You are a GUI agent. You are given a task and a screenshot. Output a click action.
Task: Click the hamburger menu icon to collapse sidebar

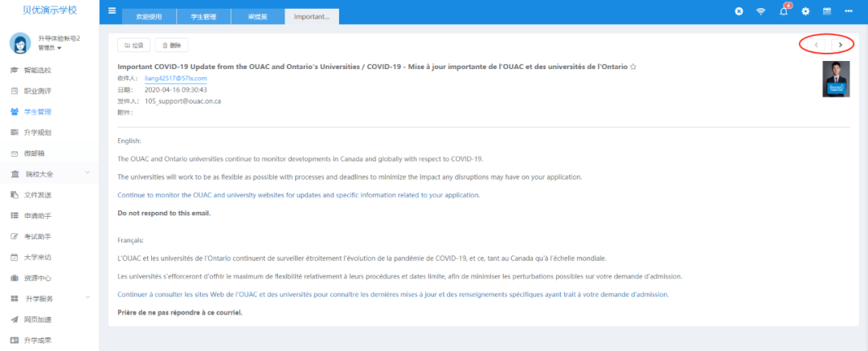(x=112, y=11)
